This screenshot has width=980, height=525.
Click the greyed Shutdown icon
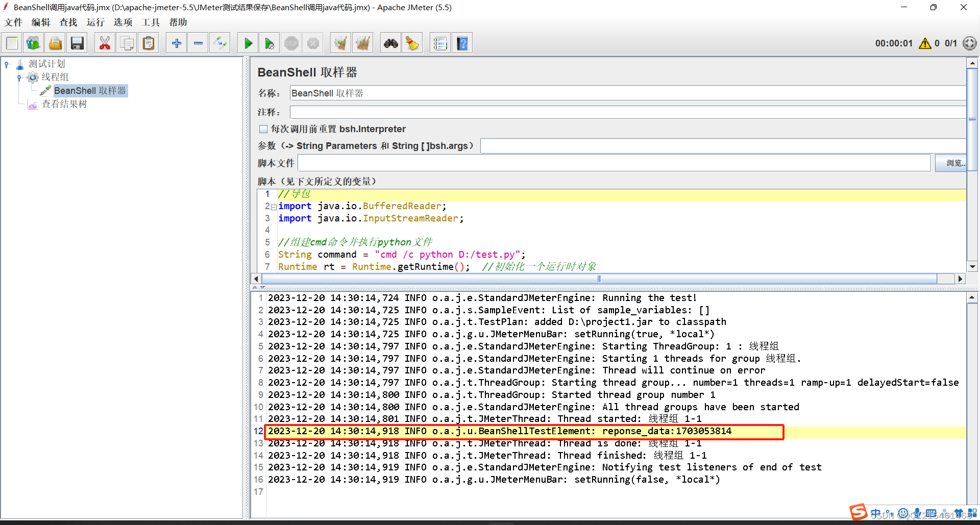click(x=313, y=43)
